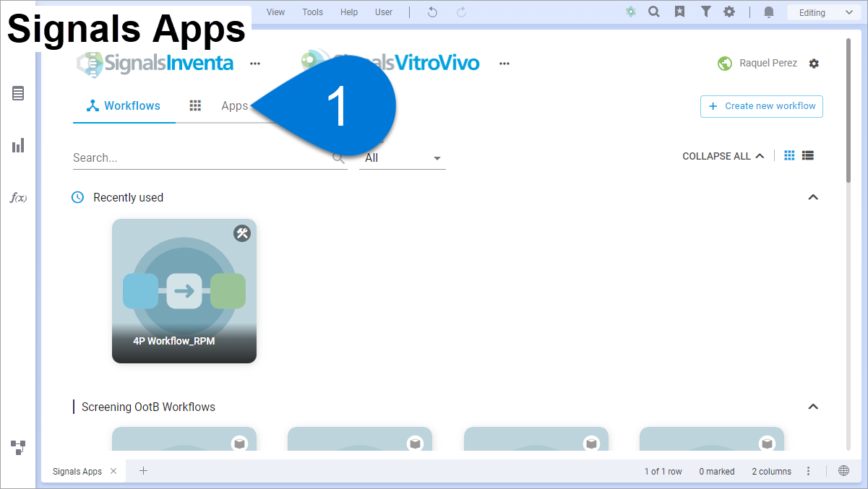Viewport: 868px width, 489px height.
Task: Open the f(x) data functions panel
Action: 18,197
